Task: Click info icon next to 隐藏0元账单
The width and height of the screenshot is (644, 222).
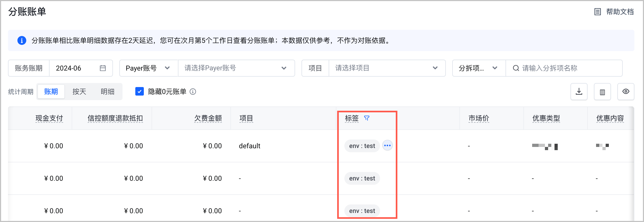Action: (193, 92)
